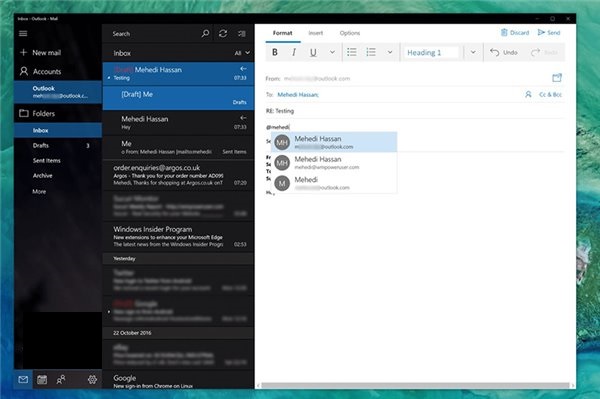Screen dimensions: 600x399
Task: Click the horizontal scrollbar below the message
Action: pyautogui.click(x=415, y=385)
